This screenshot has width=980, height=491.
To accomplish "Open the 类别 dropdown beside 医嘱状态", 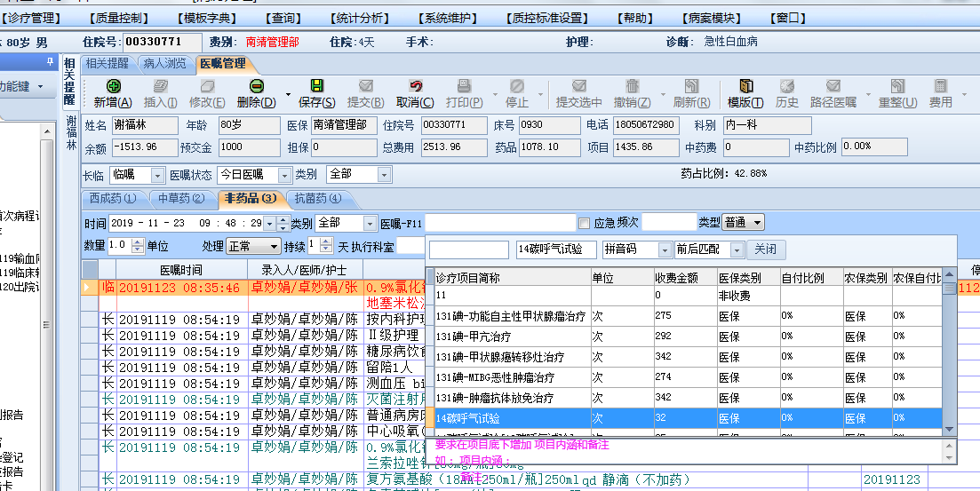I will 385,175.
